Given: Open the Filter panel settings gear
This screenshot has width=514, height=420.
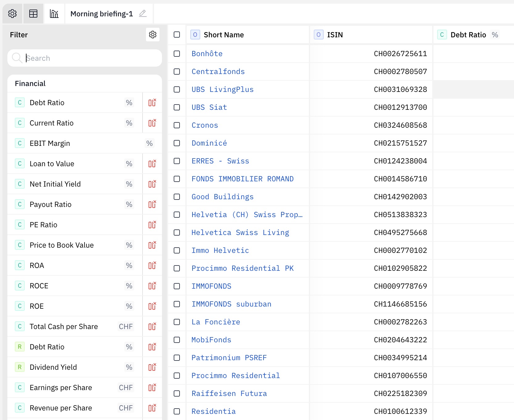Looking at the screenshot, I should (153, 35).
